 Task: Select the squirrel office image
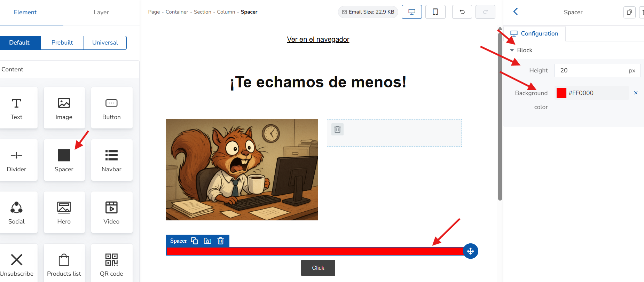(x=242, y=170)
